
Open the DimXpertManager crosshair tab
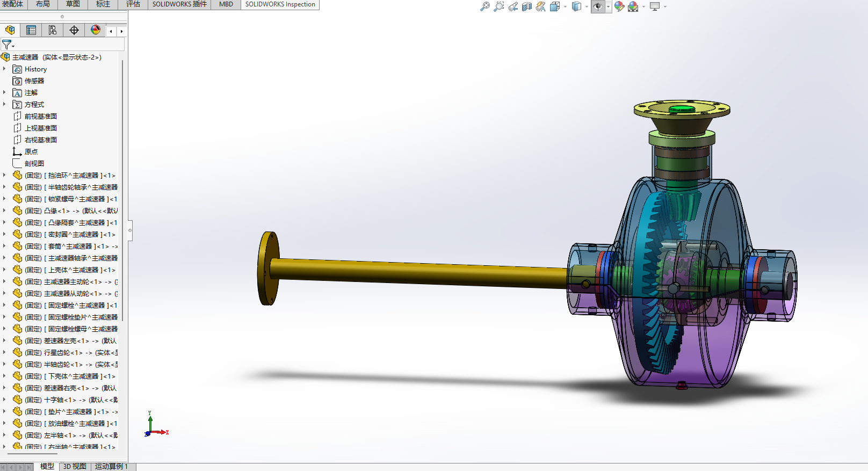[74, 30]
